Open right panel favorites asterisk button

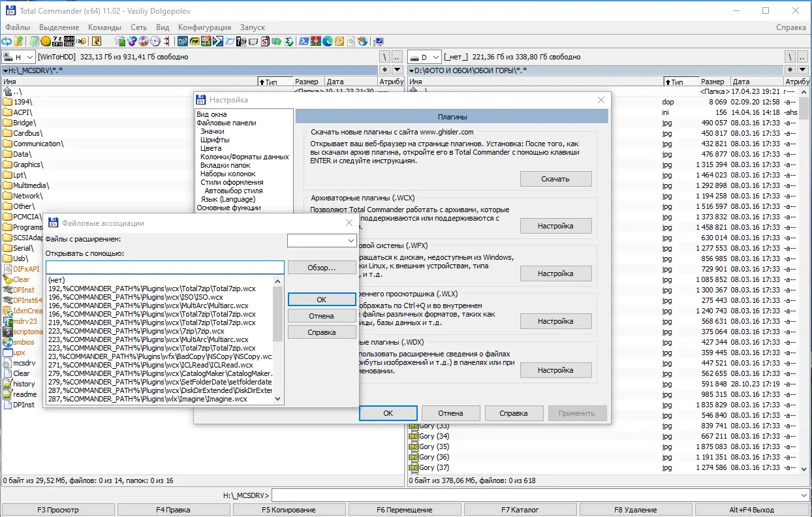[x=790, y=70]
